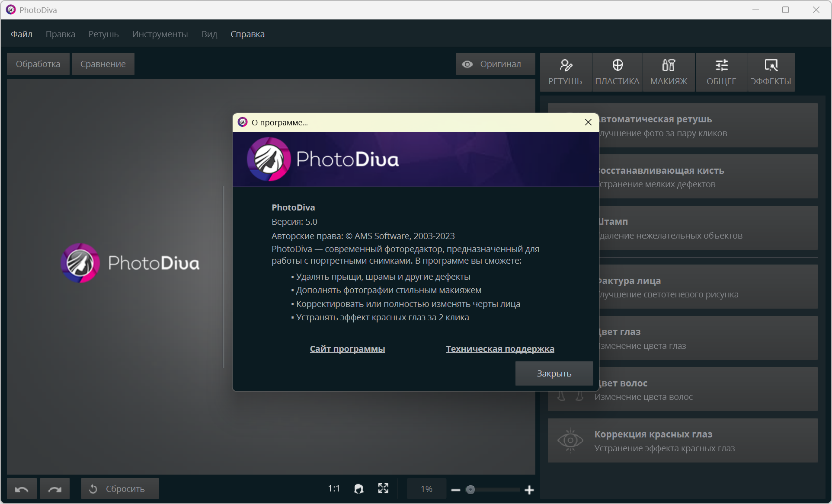Open the Файл menu
The width and height of the screenshot is (832, 504).
click(22, 34)
